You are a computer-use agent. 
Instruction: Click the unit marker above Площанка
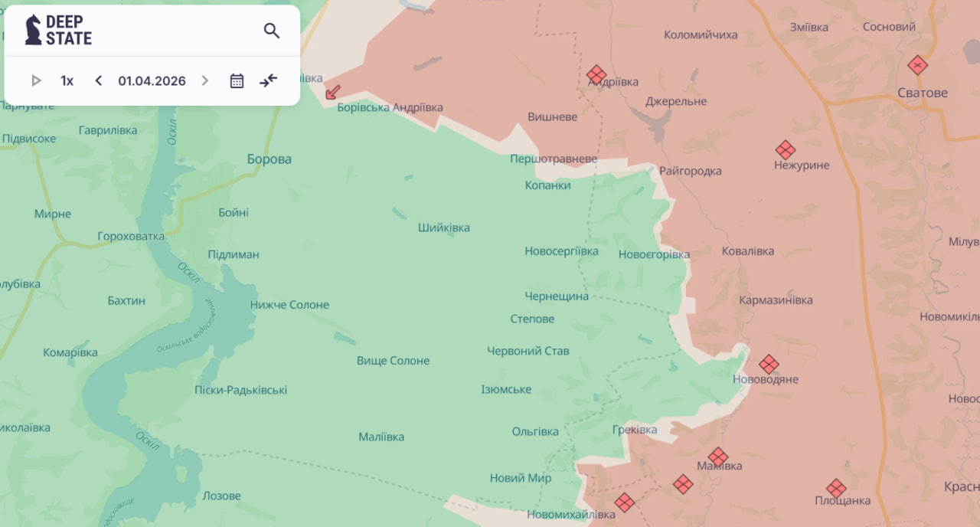pos(836,488)
